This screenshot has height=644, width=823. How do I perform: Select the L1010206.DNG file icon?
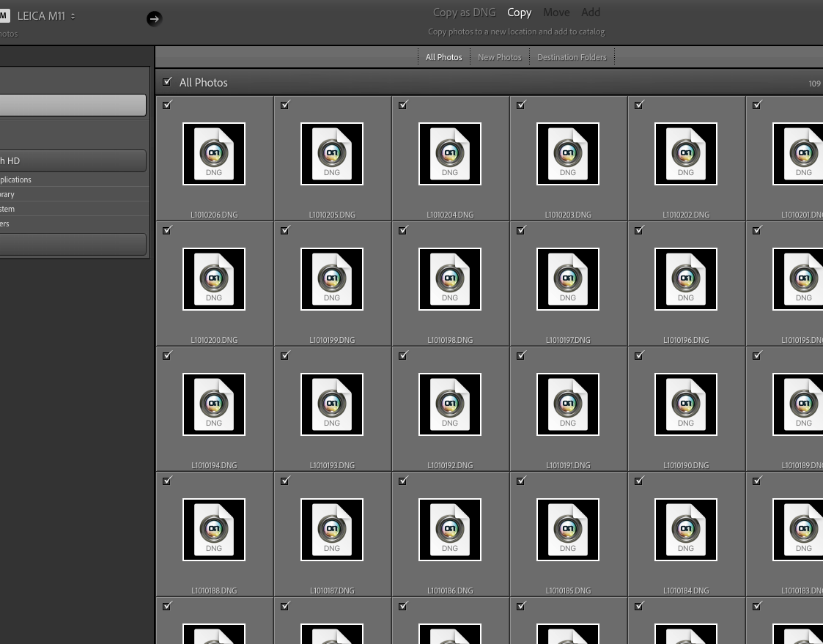[213, 154]
